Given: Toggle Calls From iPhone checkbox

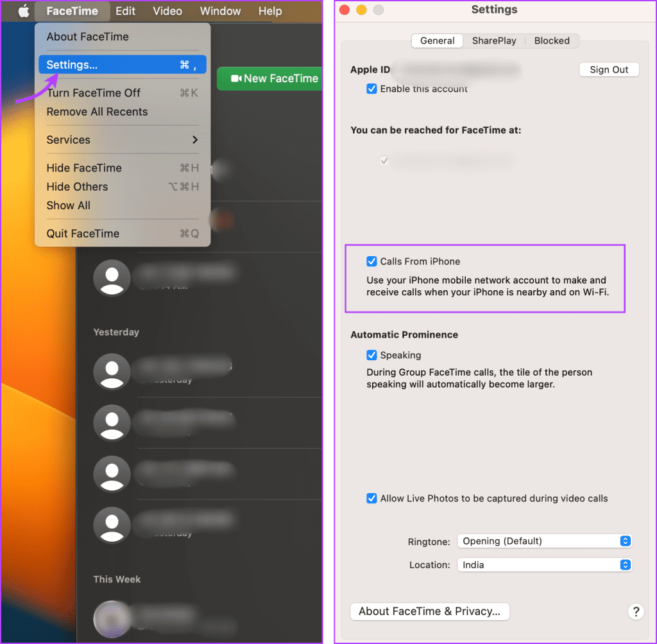Looking at the screenshot, I should (371, 261).
